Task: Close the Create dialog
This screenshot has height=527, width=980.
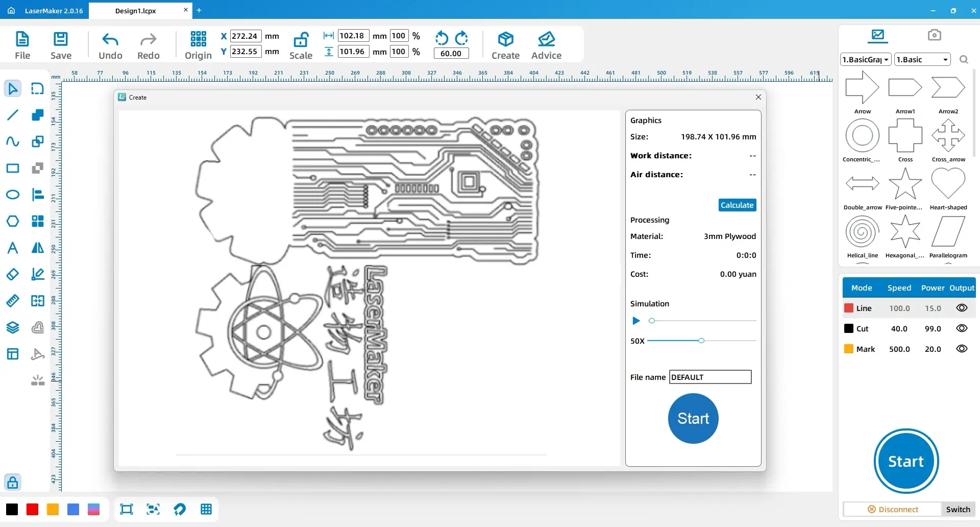Action: pyautogui.click(x=758, y=97)
